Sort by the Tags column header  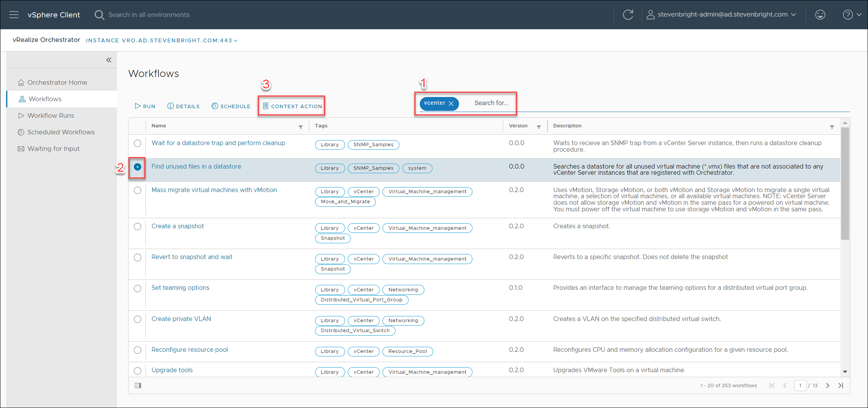pyautogui.click(x=321, y=126)
